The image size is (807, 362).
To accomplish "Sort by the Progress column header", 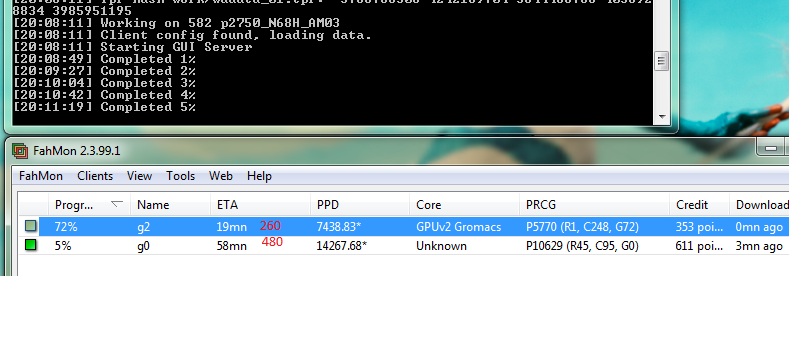I will pos(90,205).
